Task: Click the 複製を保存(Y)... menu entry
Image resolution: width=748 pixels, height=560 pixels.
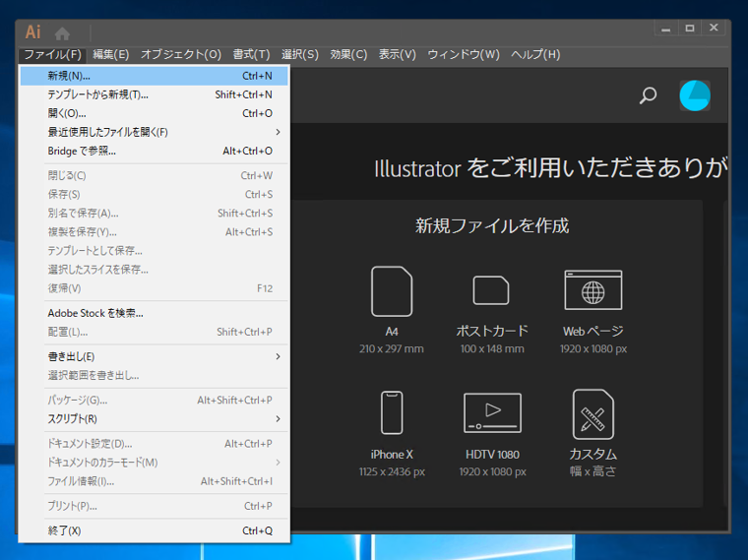Action: tap(155, 232)
